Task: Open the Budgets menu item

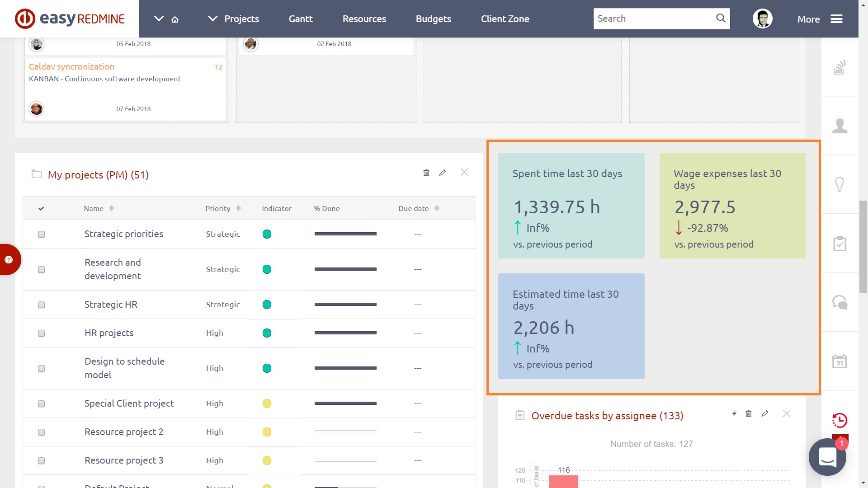Action: click(x=433, y=19)
